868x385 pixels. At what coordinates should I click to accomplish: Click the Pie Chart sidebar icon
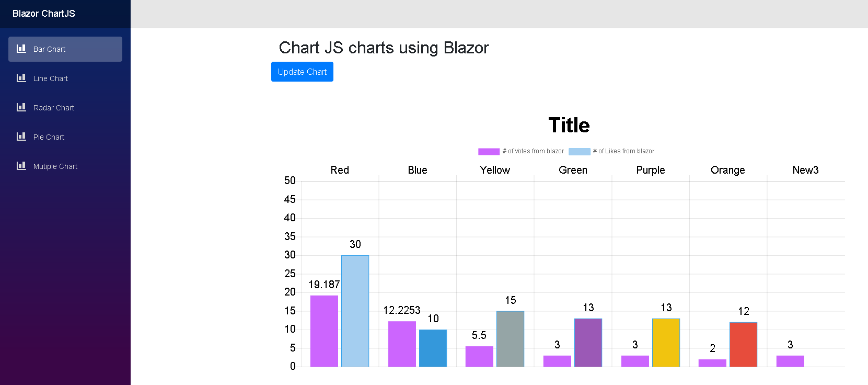[x=21, y=137]
